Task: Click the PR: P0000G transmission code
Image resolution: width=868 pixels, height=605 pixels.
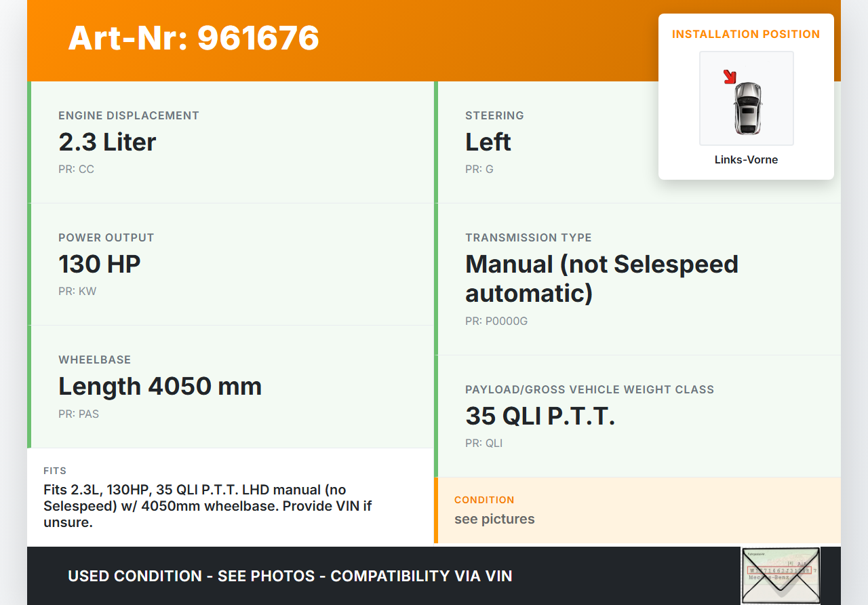Action: 496,321
